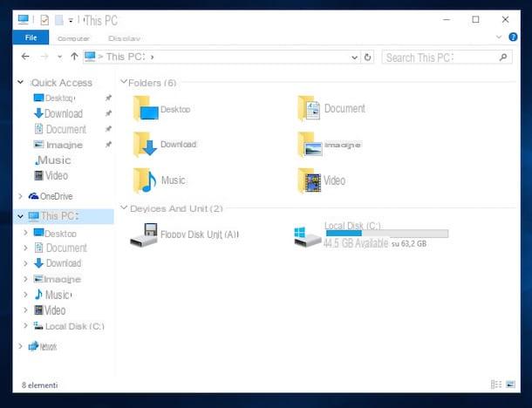532x408 pixels.
Task: Switch to details view icon in status bar
Action: 496,384
